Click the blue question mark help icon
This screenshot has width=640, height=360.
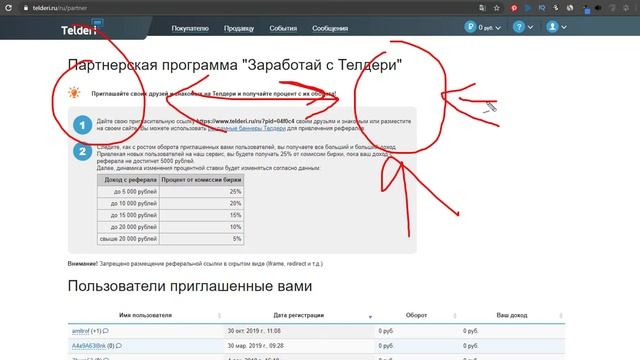(x=519, y=27)
